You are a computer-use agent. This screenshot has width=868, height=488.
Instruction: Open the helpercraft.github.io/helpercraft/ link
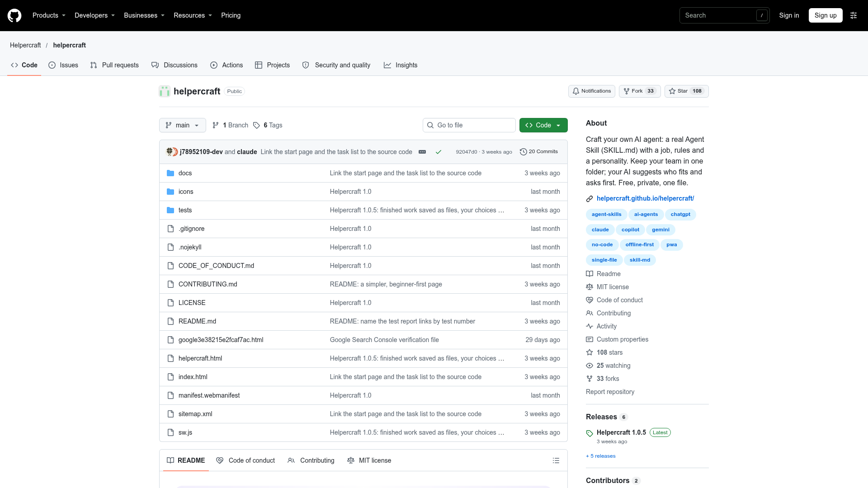pyautogui.click(x=645, y=198)
